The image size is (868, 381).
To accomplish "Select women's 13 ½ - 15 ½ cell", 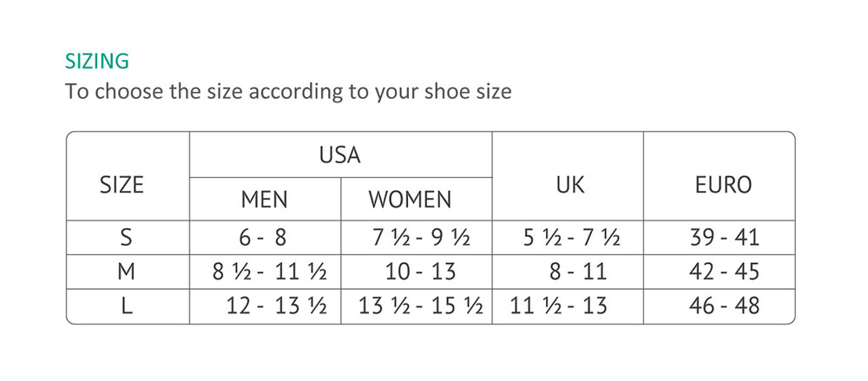I will (421, 305).
